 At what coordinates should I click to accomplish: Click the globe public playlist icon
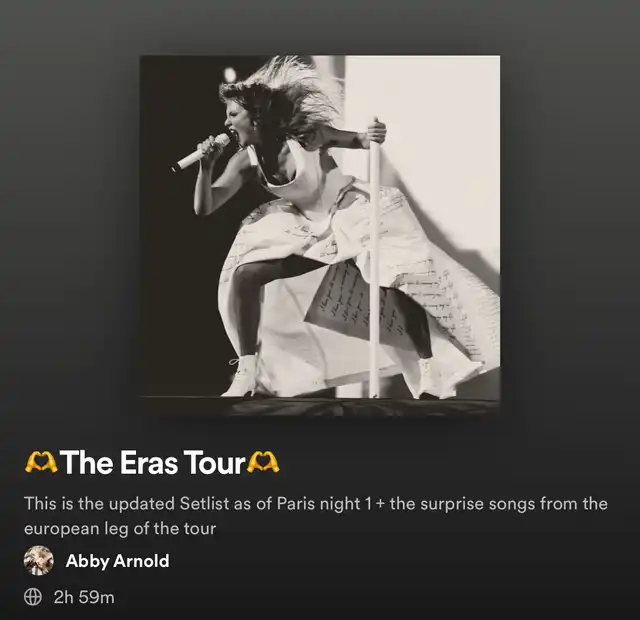tap(33, 597)
